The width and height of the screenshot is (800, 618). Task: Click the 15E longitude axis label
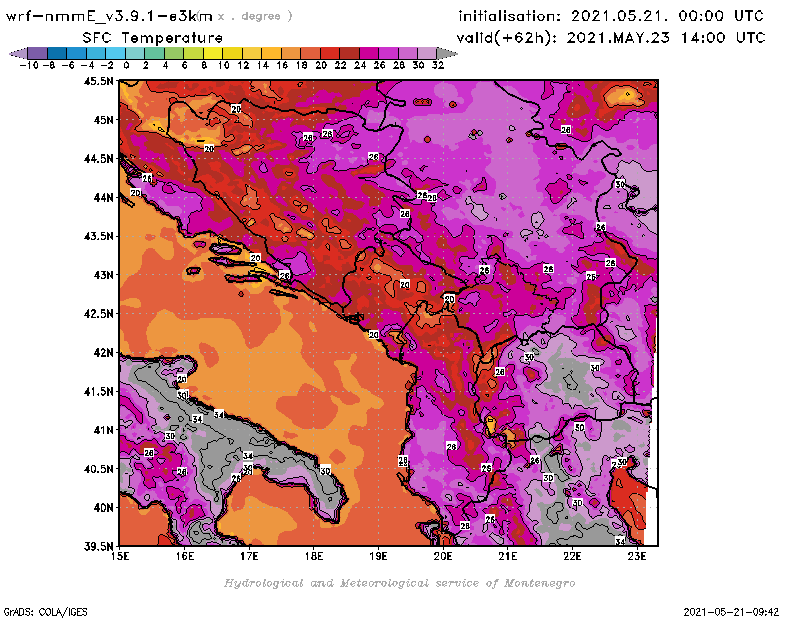(x=120, y=556)
